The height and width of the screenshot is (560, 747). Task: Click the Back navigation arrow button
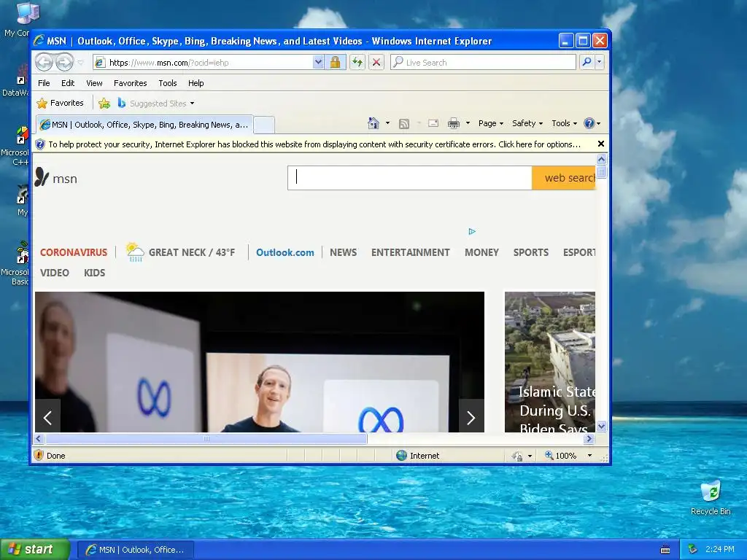coord(44,62)
